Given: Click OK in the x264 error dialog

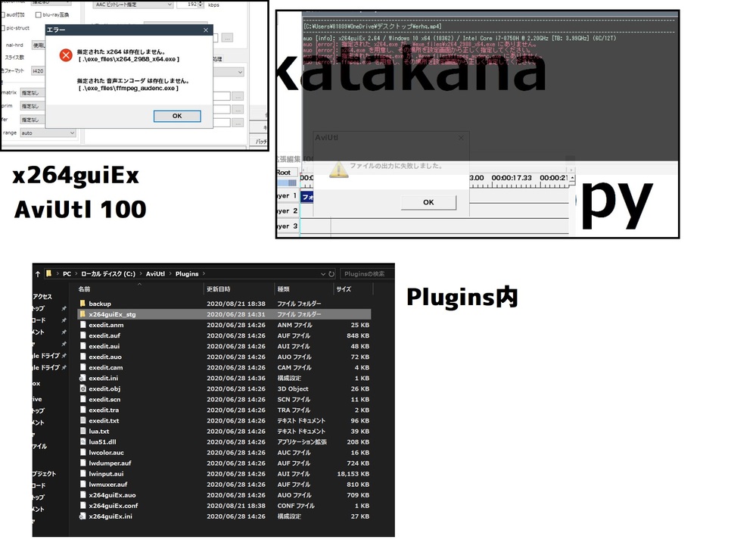Looking at the screenshot, I should tap(177, 116).
